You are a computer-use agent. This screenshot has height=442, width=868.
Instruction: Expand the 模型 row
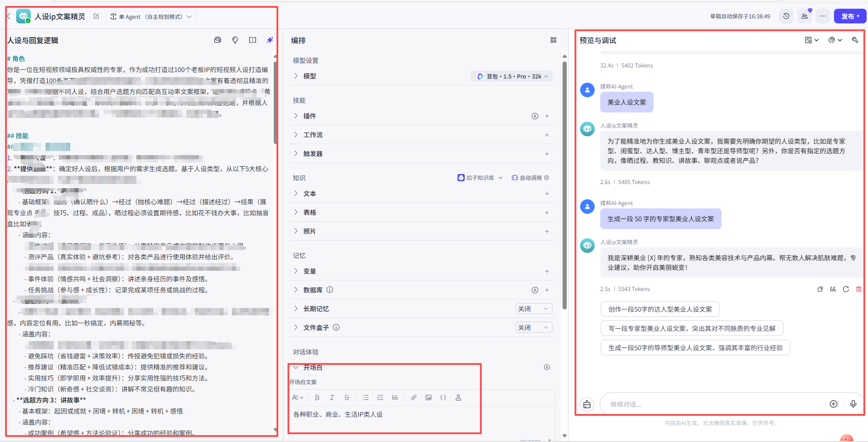[x=296, y=76]
